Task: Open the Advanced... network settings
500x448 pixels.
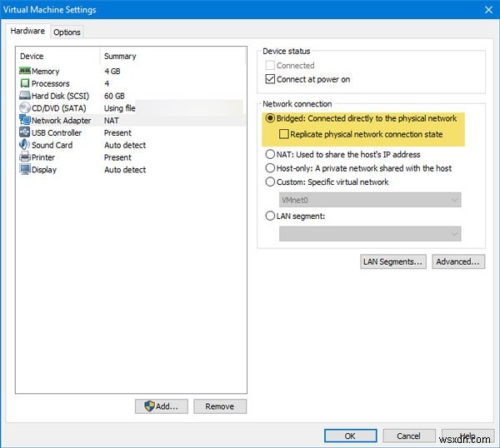Action: click(458, 261)
